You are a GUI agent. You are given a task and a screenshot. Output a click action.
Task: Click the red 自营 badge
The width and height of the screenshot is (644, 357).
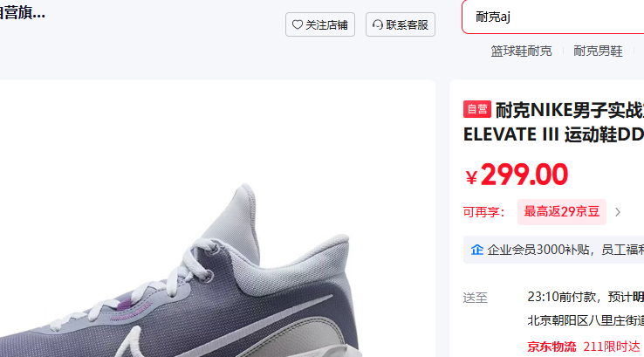477,109
